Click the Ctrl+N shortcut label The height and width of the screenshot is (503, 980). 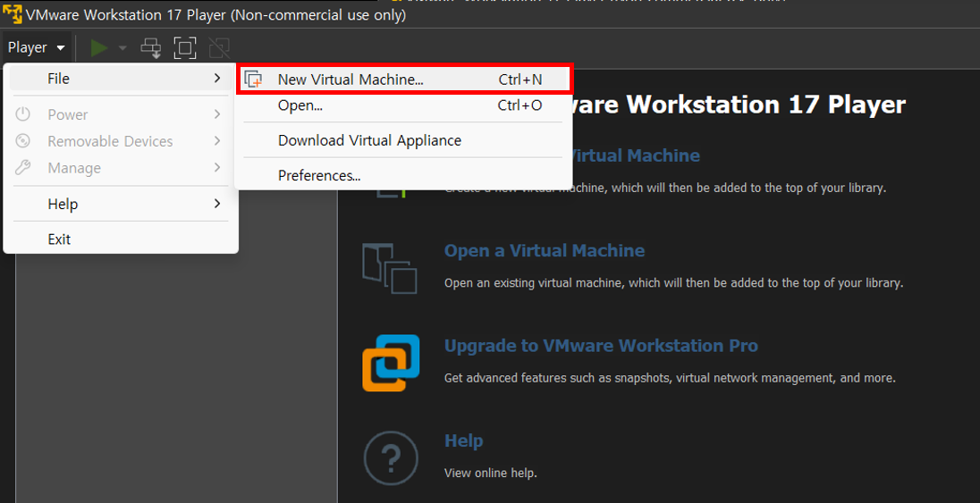click(x=520, y=80)
